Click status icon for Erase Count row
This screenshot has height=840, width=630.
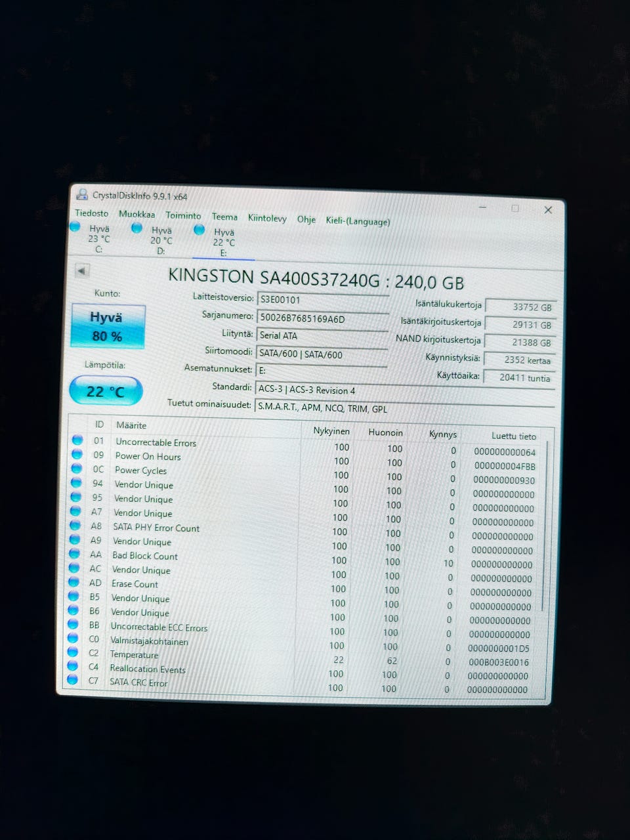pyautogui.click(x=75, y=583)
